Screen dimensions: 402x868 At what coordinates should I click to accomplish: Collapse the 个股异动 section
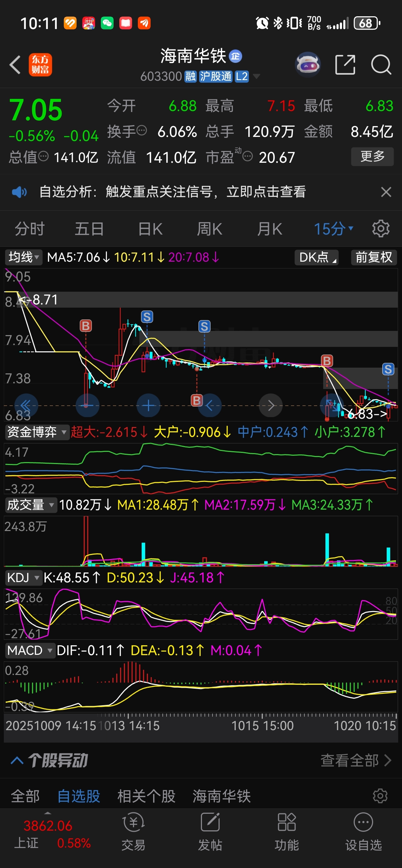coord(17,760)
